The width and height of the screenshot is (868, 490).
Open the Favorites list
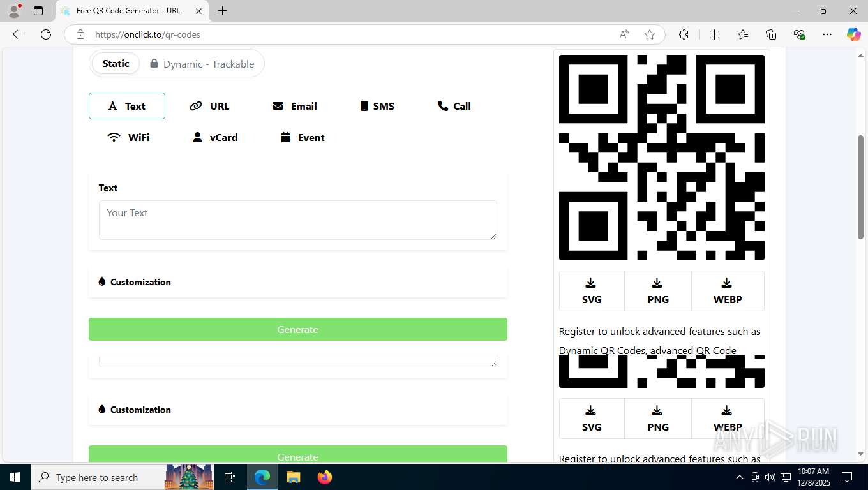click(743, 34)
